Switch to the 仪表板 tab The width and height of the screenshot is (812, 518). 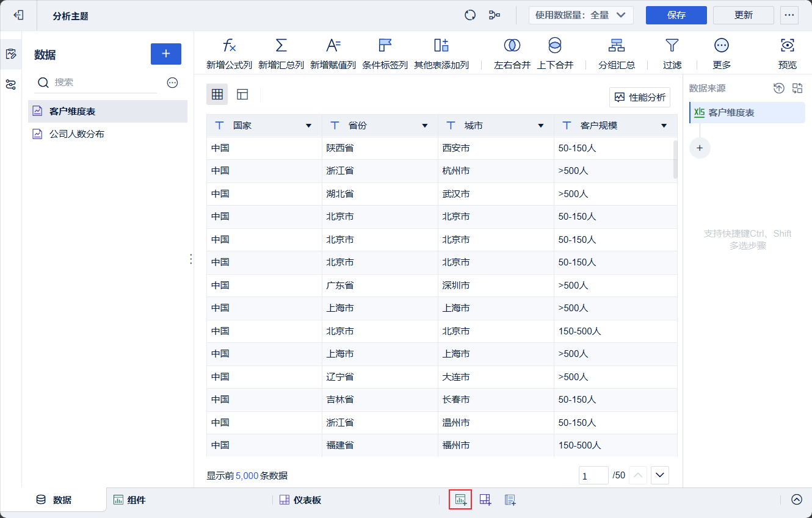click(300, 500)
